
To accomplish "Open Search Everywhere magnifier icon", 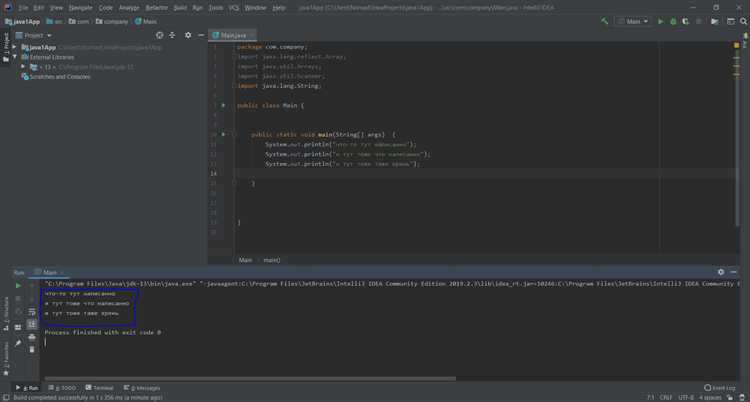I will coord(744,22).
